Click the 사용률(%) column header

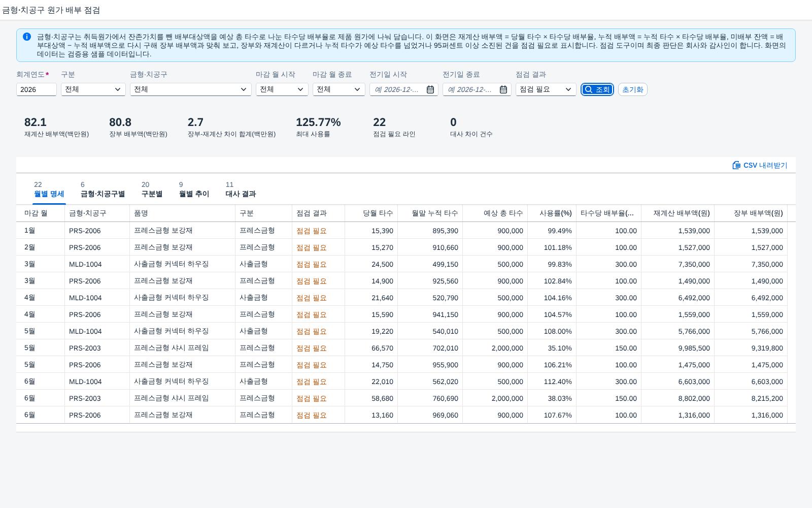point(552,213)
